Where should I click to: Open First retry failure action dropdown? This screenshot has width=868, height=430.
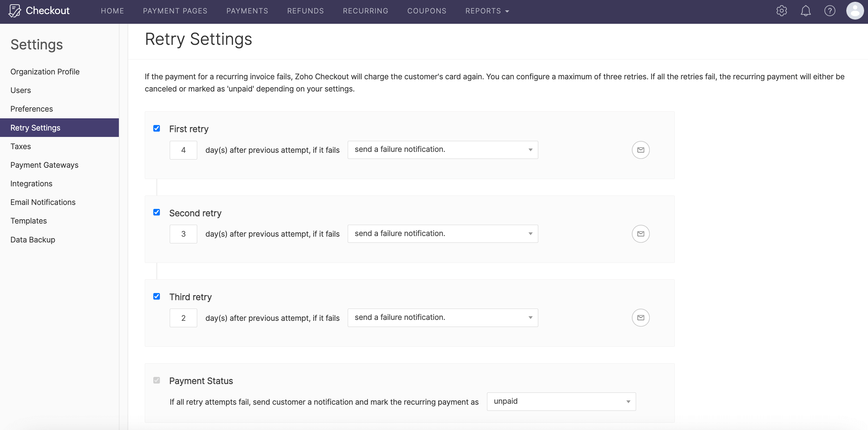tap(443, 150)
